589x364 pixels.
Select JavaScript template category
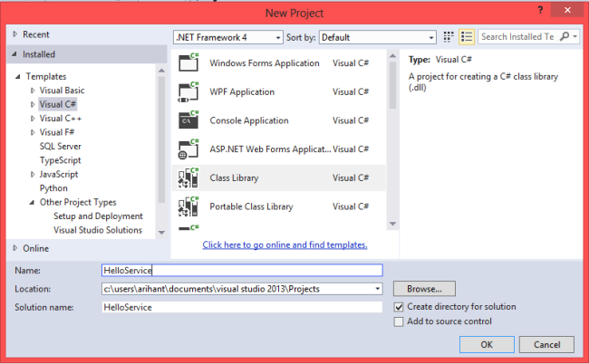pos(59,174)
